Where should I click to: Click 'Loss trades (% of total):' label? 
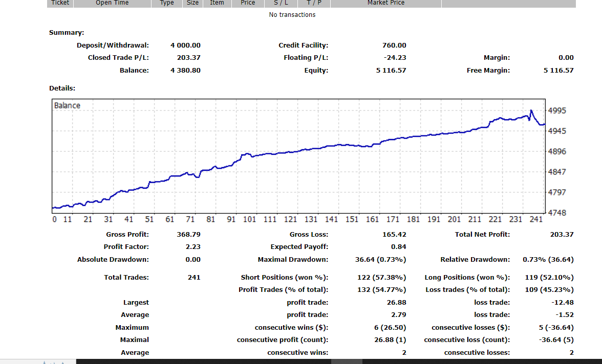coord(468,289)
